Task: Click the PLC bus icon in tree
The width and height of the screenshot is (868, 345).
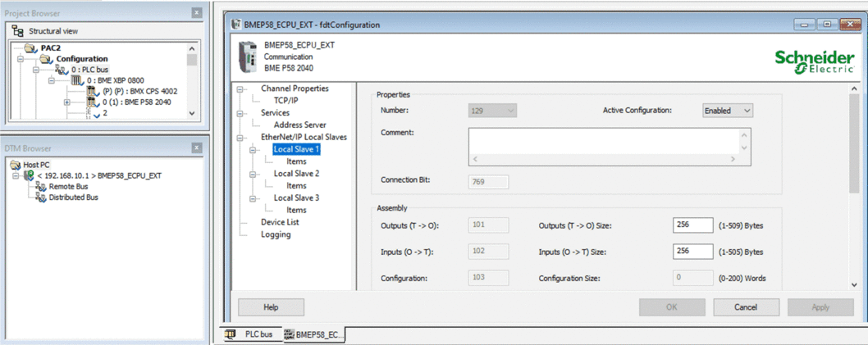Action: [62, 70]
